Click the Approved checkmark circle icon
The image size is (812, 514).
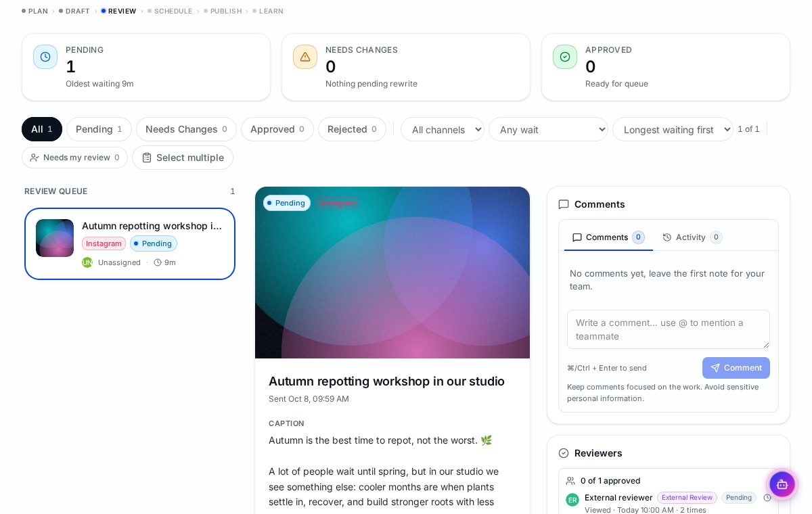point(565,57)
